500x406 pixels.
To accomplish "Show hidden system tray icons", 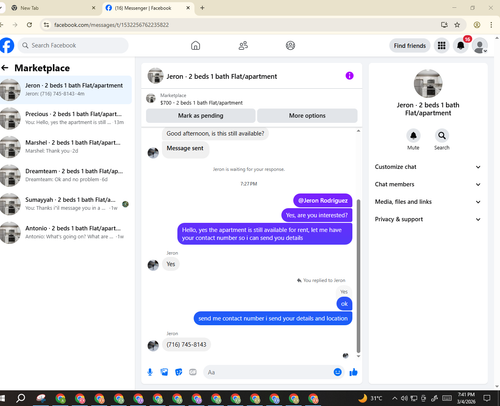I will click(x=395, y=398).
